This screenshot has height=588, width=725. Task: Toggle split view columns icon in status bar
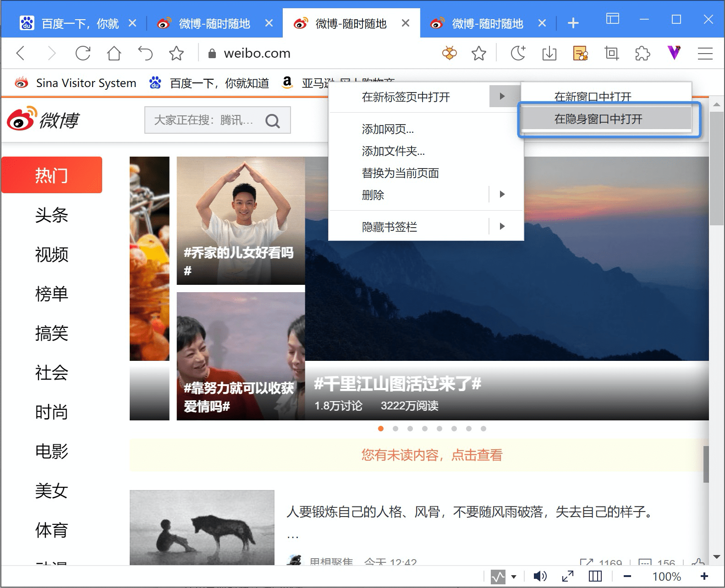[x=595, y=577]
